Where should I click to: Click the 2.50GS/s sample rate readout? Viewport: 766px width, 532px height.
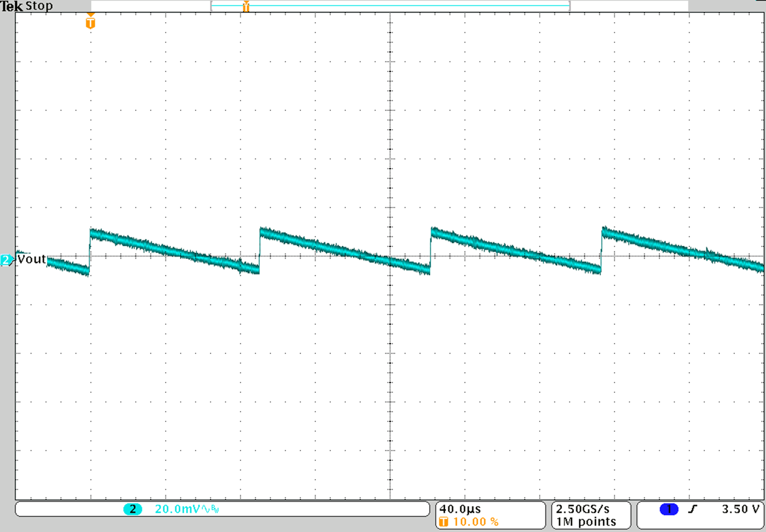click(x=583, y=509)
